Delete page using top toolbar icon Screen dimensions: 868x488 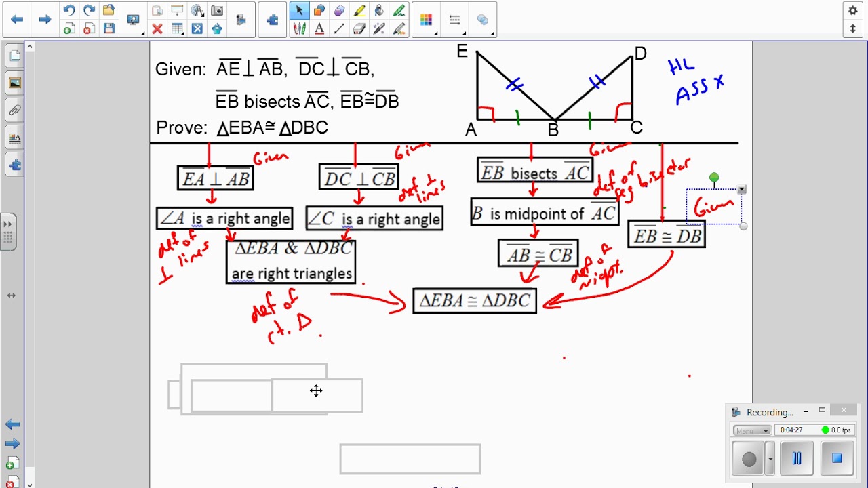(x=89, y=28)
